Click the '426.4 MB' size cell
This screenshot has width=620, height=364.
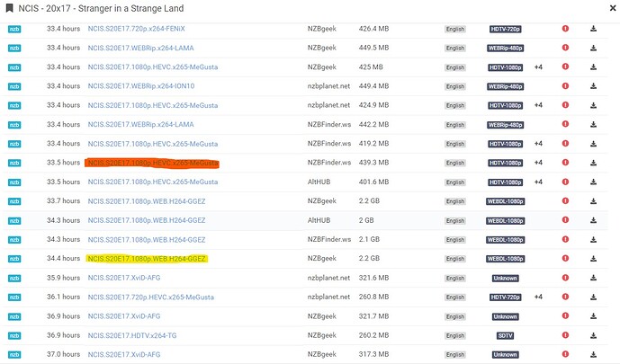[373, 29]
